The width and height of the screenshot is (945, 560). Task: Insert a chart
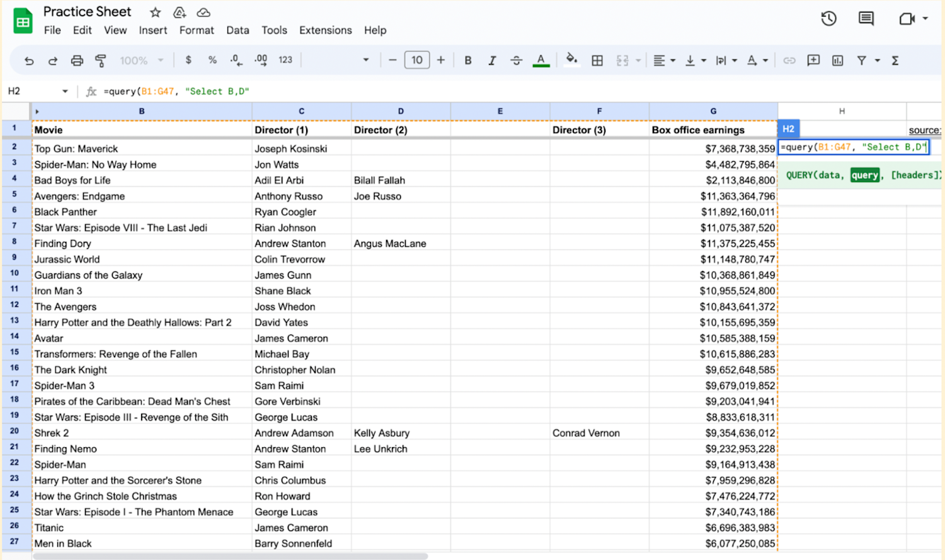tap(837, 60)
